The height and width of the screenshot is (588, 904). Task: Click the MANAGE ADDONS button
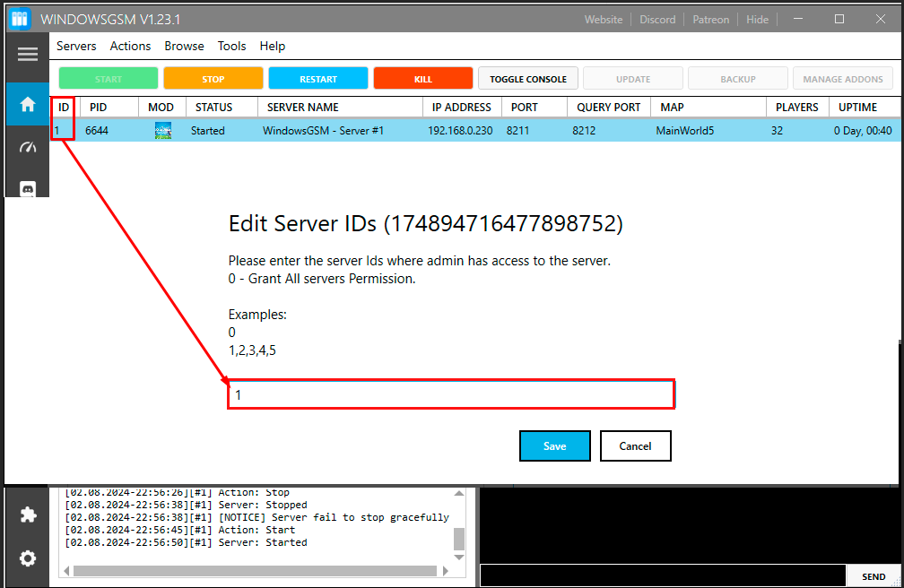pyautogui.click(x=843, y=78)
